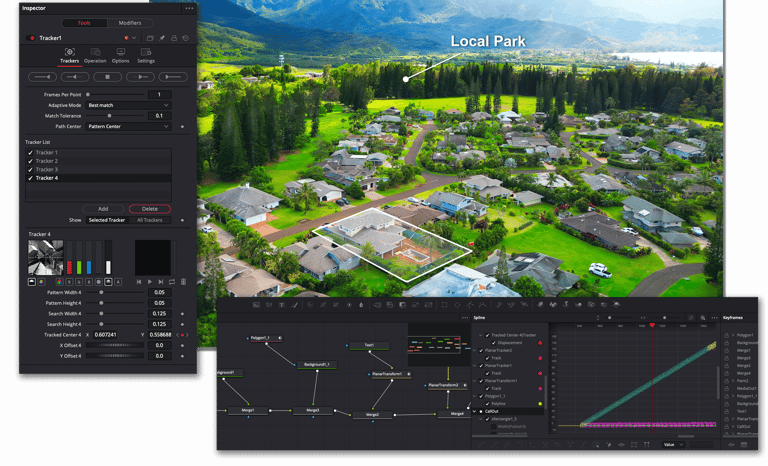Click Track Forward From Current Frame button
The height and width of the screenshot is (466, 768).
(x=140, y=77)
